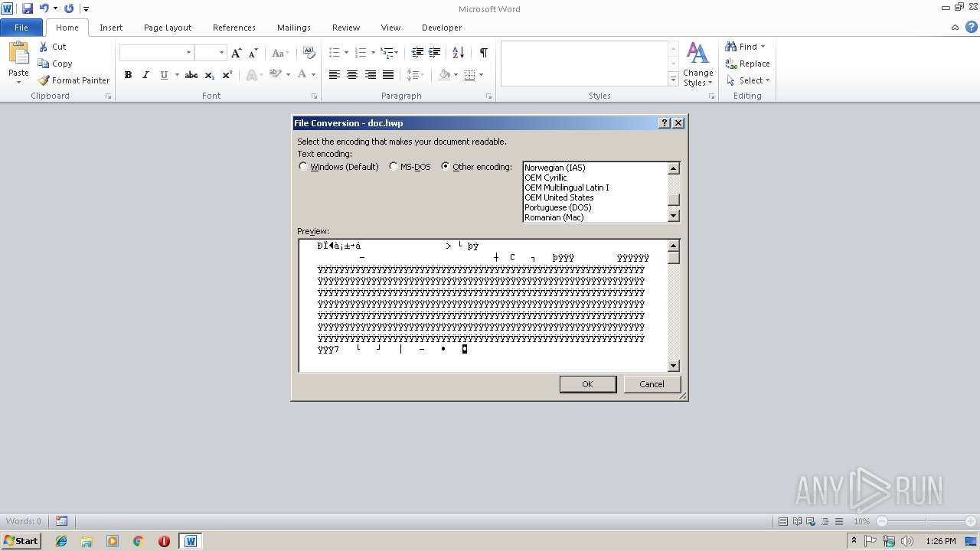This screenshot has height=551, width=980.
Task: Open the Change Styles menu
Action: click(697, 64)
